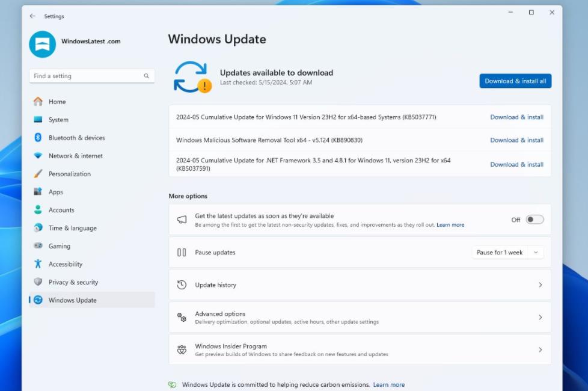Click the back arrow in title bar
The height and width of the screenshot is (391, 588).
(32, 16)
